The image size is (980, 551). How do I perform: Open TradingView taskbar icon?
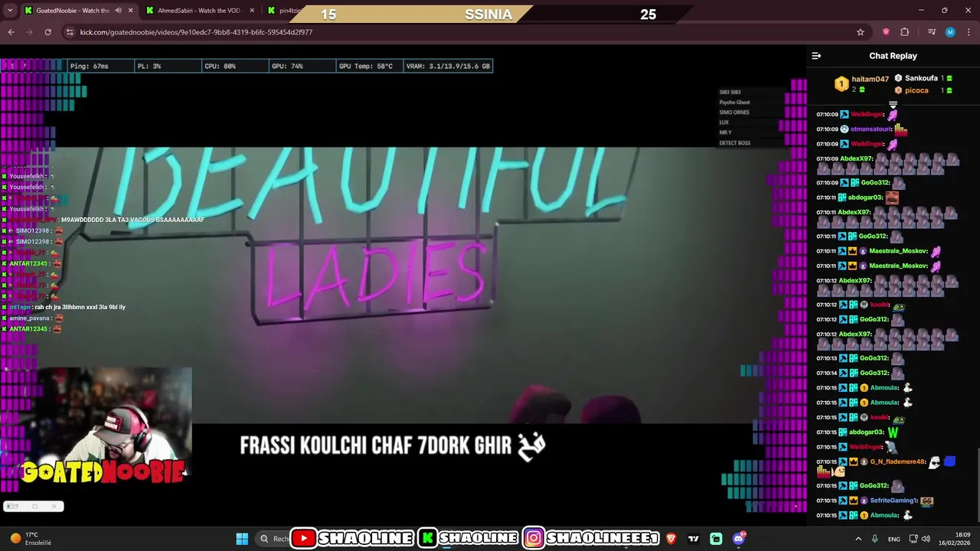[694, 539]
